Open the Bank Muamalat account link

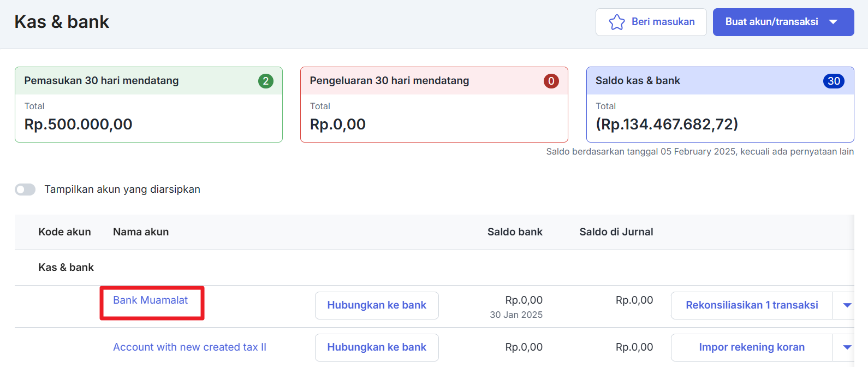tap(150, 300)
